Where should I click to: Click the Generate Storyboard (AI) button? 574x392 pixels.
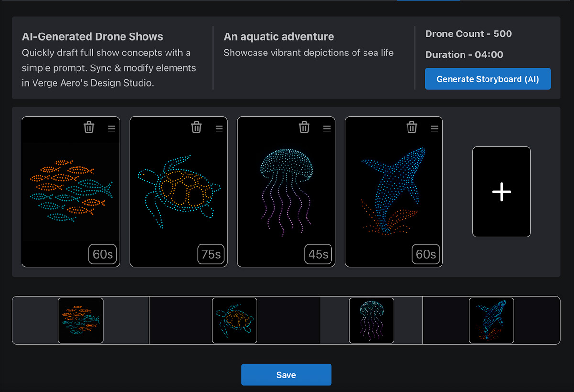point(487,79)
